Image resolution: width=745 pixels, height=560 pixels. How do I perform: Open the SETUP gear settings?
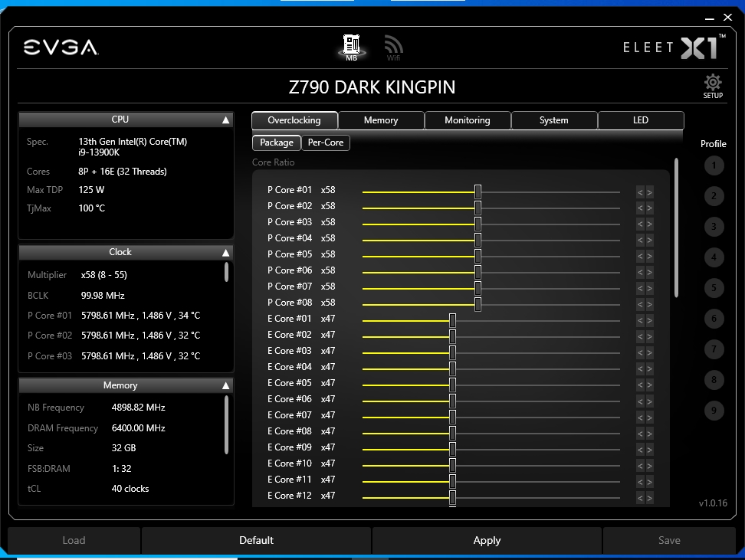(x=713, y=86)
